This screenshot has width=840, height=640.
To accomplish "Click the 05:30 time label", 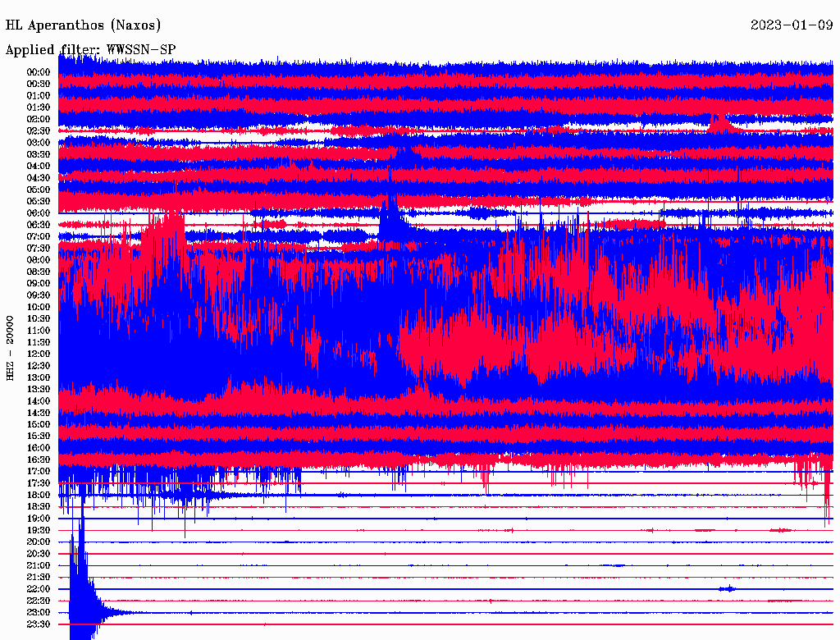I will pyautogui.click(x=39, y=202).
